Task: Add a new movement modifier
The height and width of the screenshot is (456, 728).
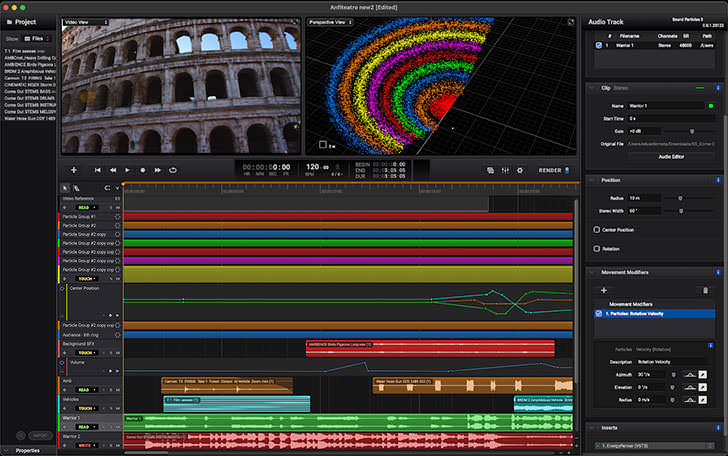Action: coord(602,290)
